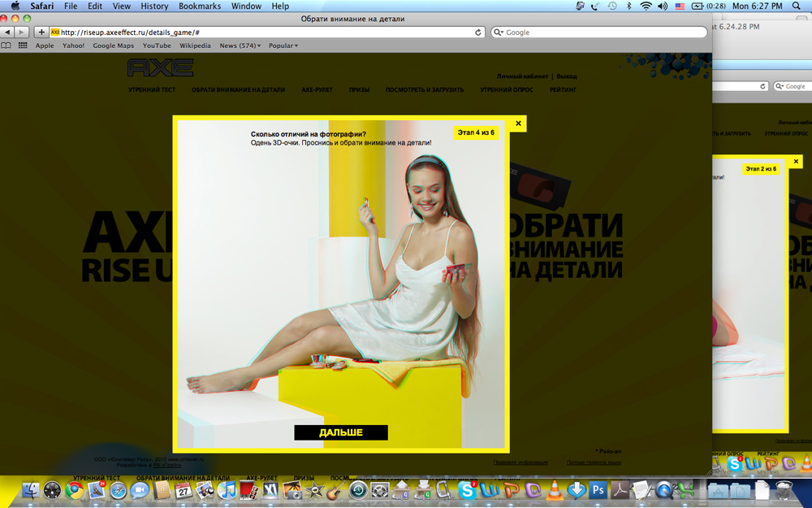812x508 pixels.
Task: Click the menu bar clock Mon 6:27 PM
Action: 757,6
